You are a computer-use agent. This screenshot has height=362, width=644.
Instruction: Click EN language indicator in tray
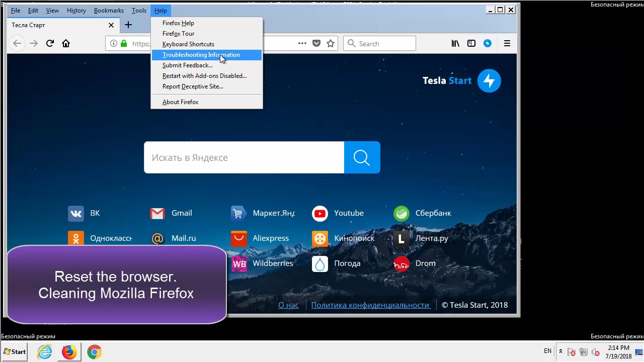tap(547, 351)
